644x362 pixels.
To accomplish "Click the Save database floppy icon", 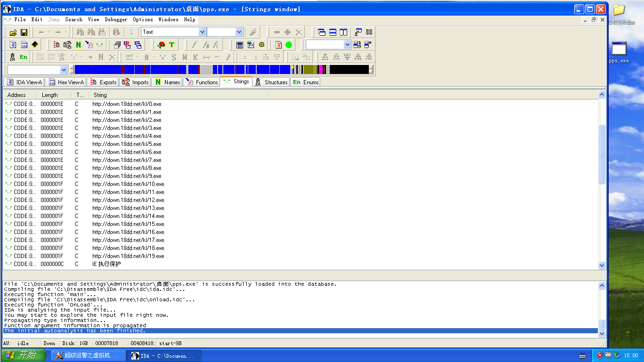I will 24,32.
